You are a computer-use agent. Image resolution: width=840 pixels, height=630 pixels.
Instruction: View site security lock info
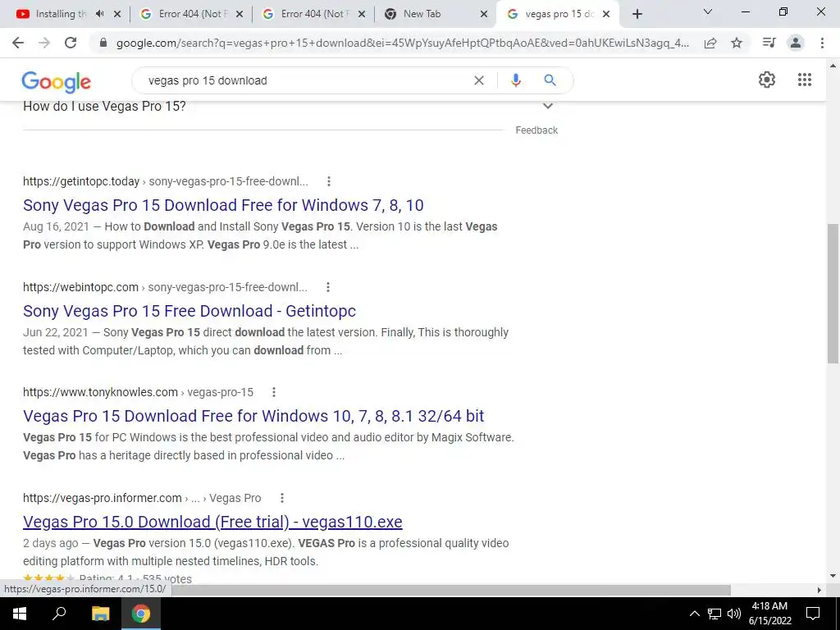pos(104,43)
